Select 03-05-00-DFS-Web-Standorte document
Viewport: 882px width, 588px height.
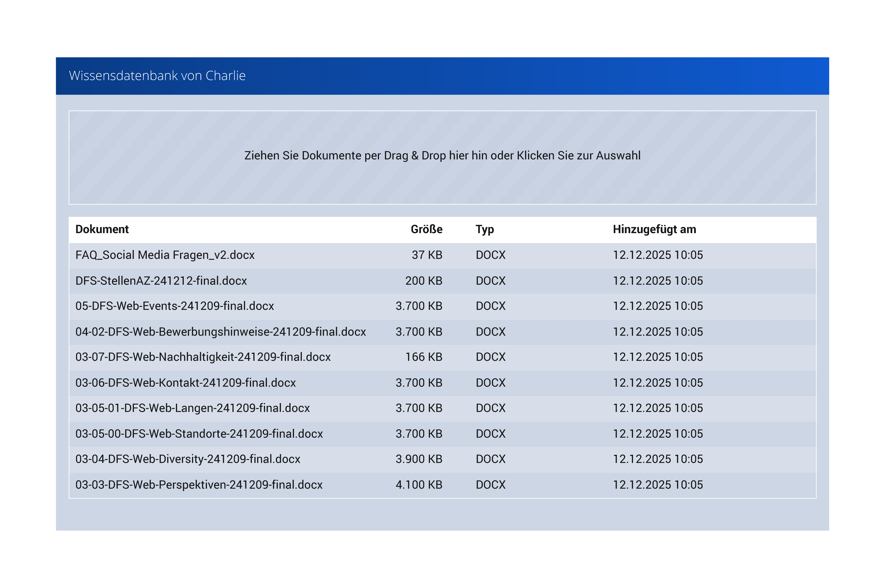click(199, 434)
